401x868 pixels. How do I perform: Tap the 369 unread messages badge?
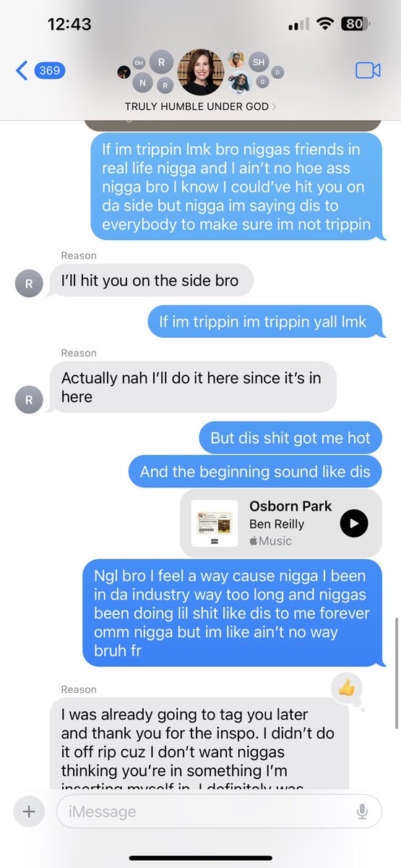tap(49, 71)
